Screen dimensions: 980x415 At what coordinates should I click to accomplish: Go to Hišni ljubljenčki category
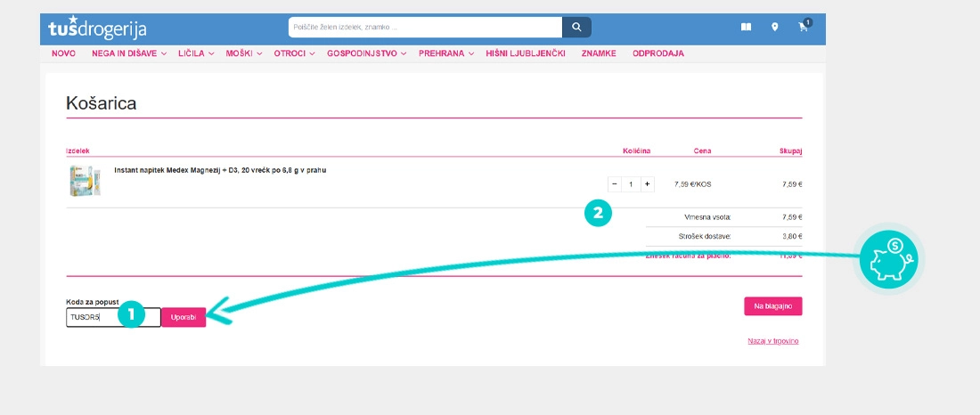[525, 53]
